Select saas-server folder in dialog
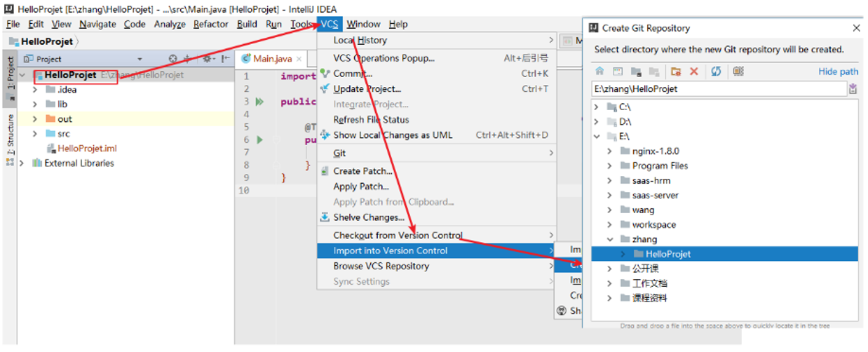The width and height of the screenshot is (868, 352). 655,196
